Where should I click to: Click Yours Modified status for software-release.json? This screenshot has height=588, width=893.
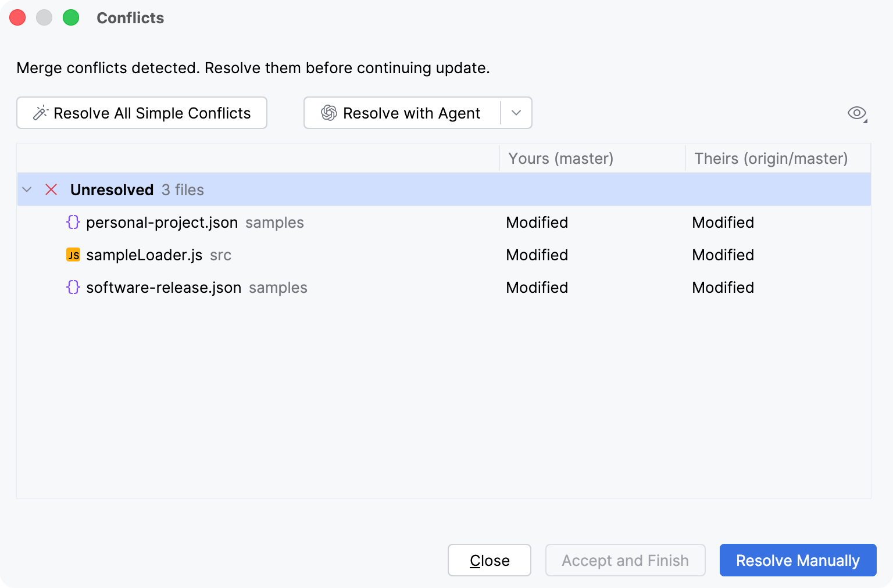537,287
